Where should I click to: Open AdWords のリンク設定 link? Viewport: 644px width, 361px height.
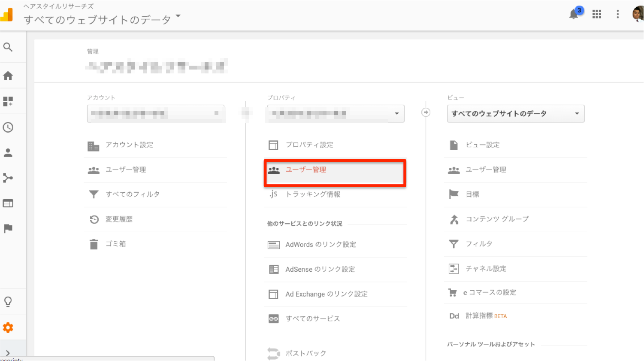click(320, 245)
